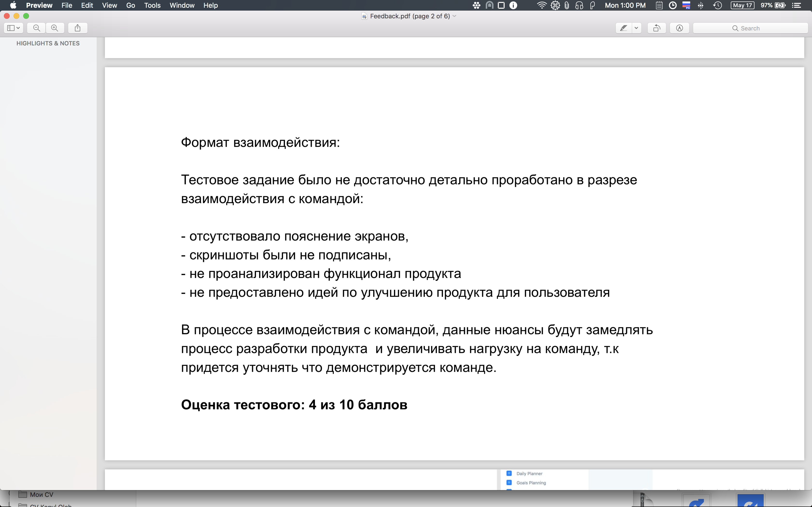This screenshot has width=812, height=507.
Task: Expand Feedback.pdf title dropdown chevron
Action: coord(455,16)
